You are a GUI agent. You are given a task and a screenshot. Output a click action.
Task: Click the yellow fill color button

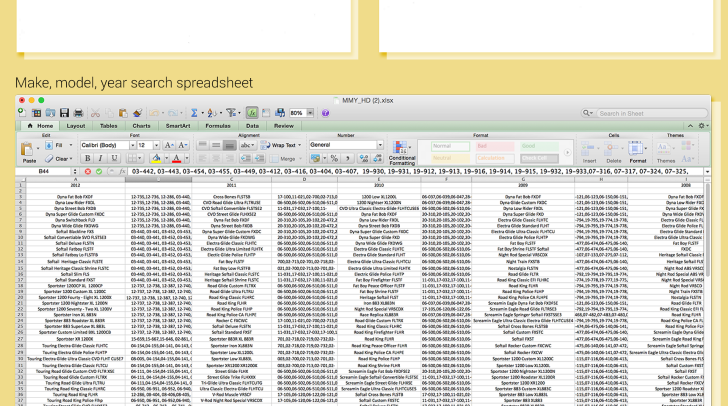tap(156, 158)
